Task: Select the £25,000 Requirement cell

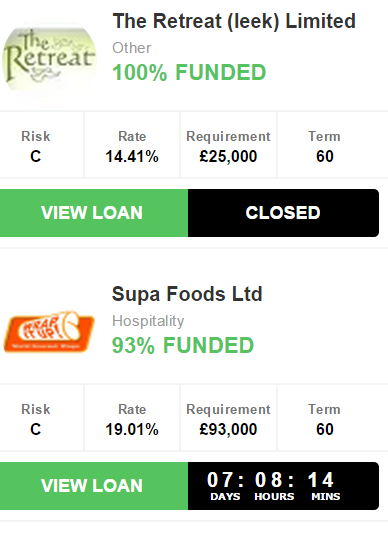Action: pos(228,145)
